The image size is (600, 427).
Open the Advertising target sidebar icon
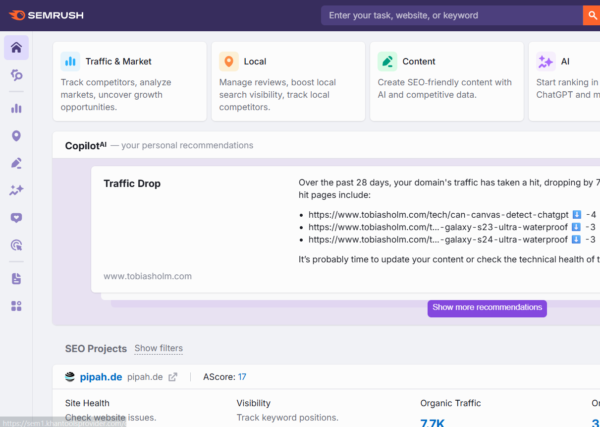[16, 245]
